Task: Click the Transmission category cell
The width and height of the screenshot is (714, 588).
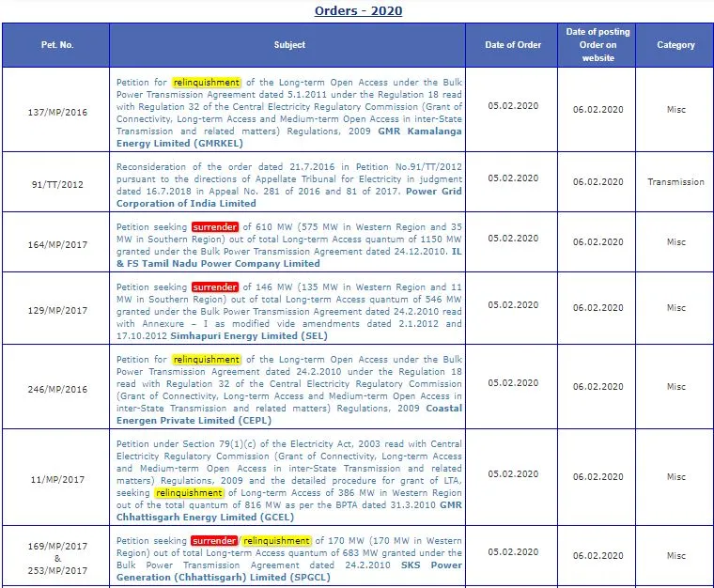Action: pyautogui.click(x=675, y=181)
